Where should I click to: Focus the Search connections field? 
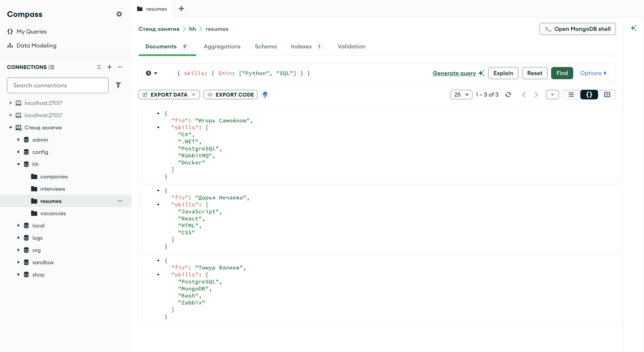tap(58, 85)
